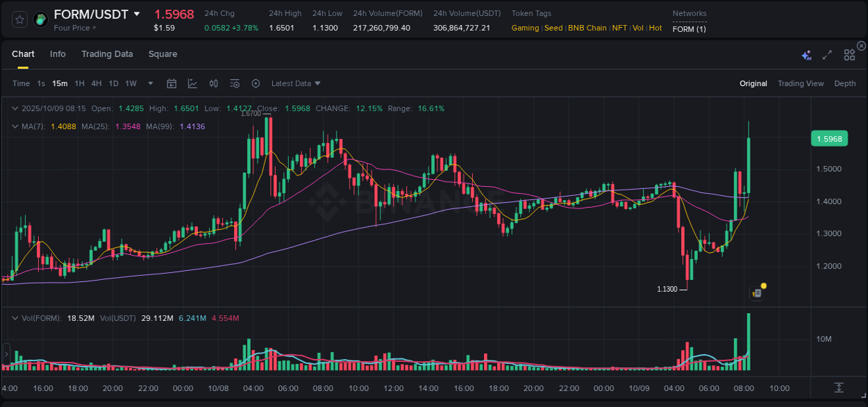Viewport: 868px width, 407px height.
Task: Select the line chart type icon
Action: (x=192, y=83)
